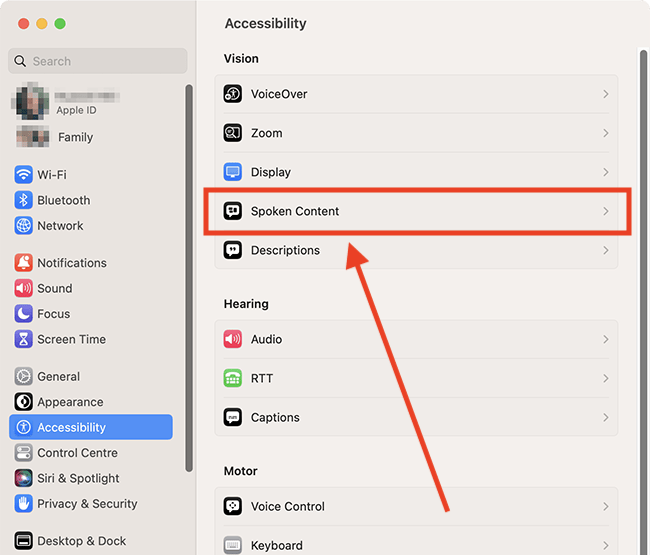Click the Desktop & Dock icon
The width and height of the screenshot is (650, 555).
[24, 541]
